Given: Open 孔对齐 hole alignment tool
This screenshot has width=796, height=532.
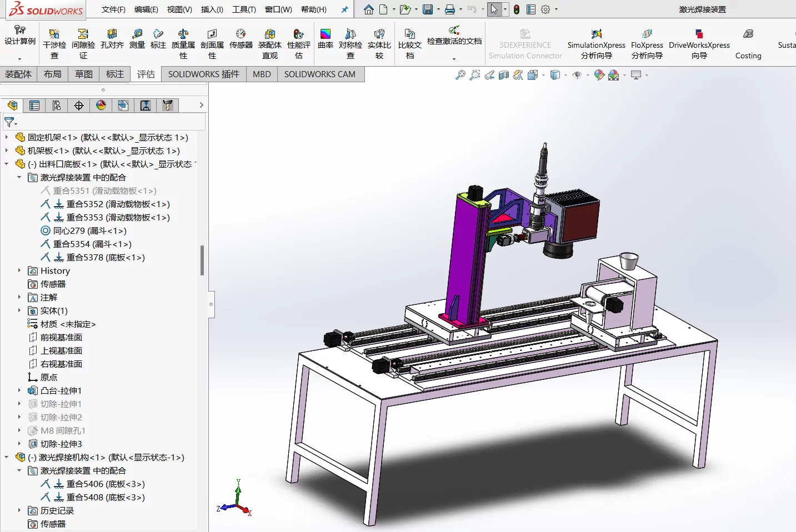Looking at the screenshot, I should (112, 39).
